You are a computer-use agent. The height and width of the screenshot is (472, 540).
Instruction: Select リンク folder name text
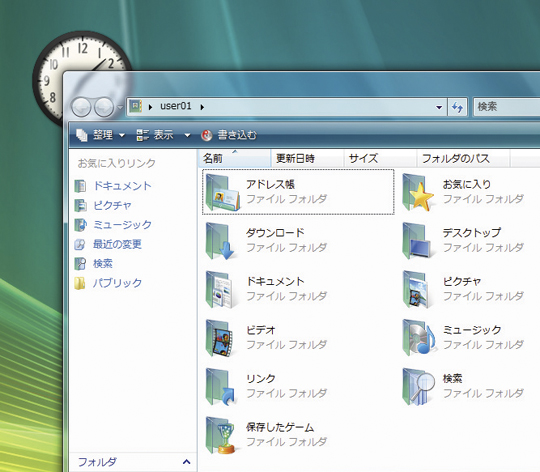tap(261, 379)
